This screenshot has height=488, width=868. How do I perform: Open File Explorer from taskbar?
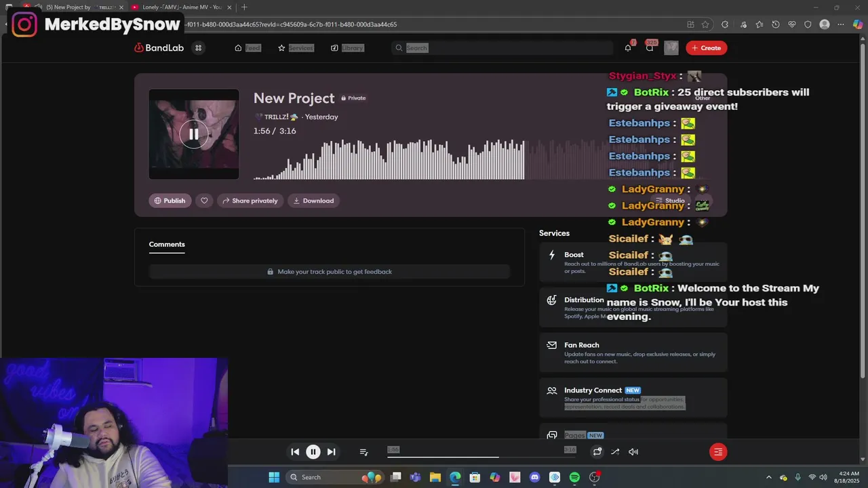pyautogui.click(x=435, y=477)
